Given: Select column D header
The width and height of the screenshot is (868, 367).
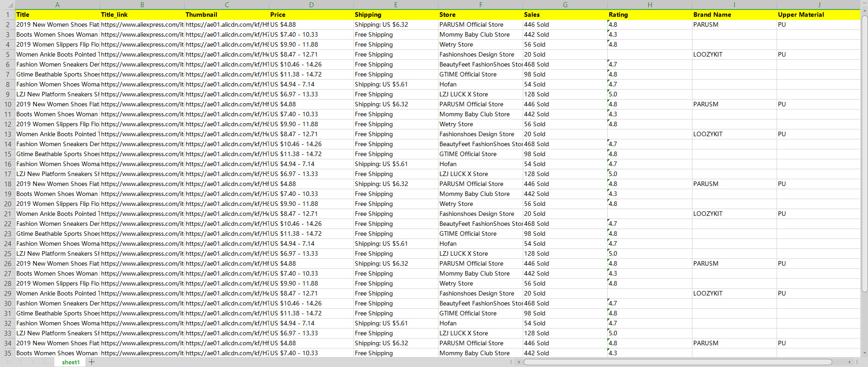Looking at the screenshot, I should [x=311, y=5].
